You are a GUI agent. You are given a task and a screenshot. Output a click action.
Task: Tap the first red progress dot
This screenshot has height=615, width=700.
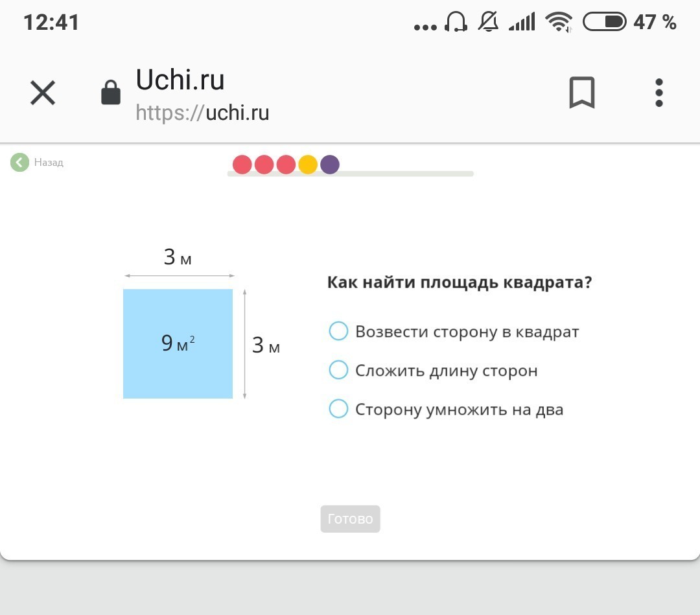[x=242, y=164]
